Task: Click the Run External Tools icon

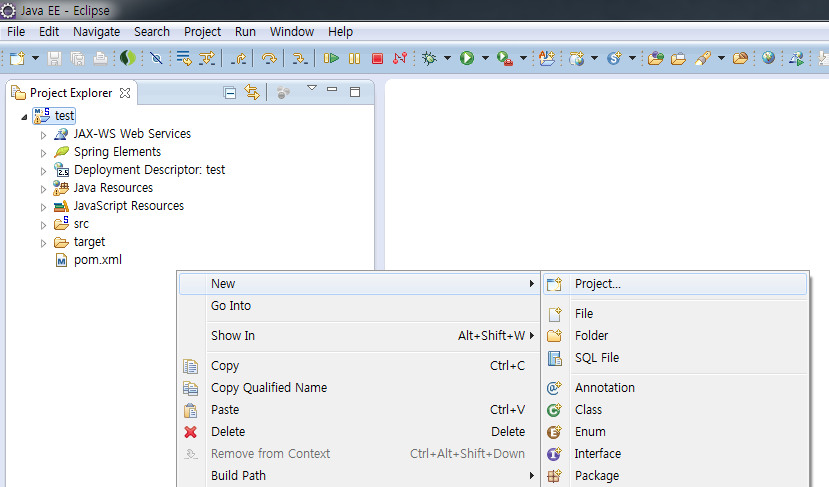Action: tap(505, 58)
